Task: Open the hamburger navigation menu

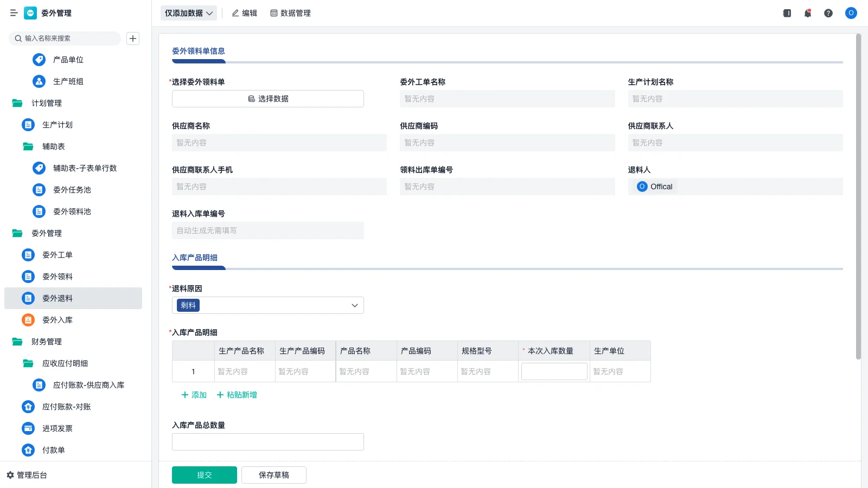Action: tap(14, 13)
